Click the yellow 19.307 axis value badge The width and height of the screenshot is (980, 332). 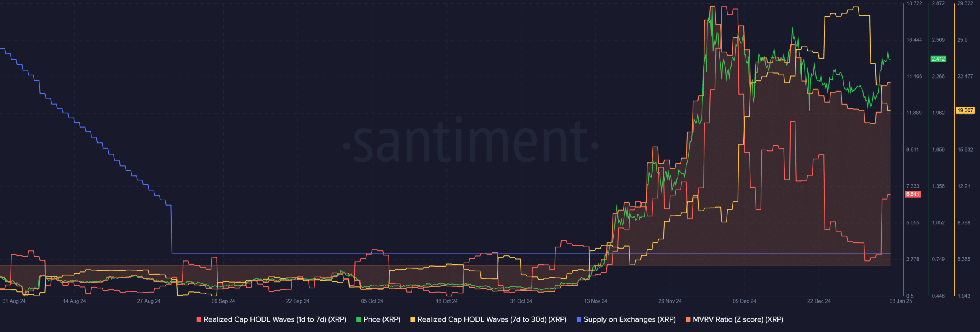coord(965,110)
